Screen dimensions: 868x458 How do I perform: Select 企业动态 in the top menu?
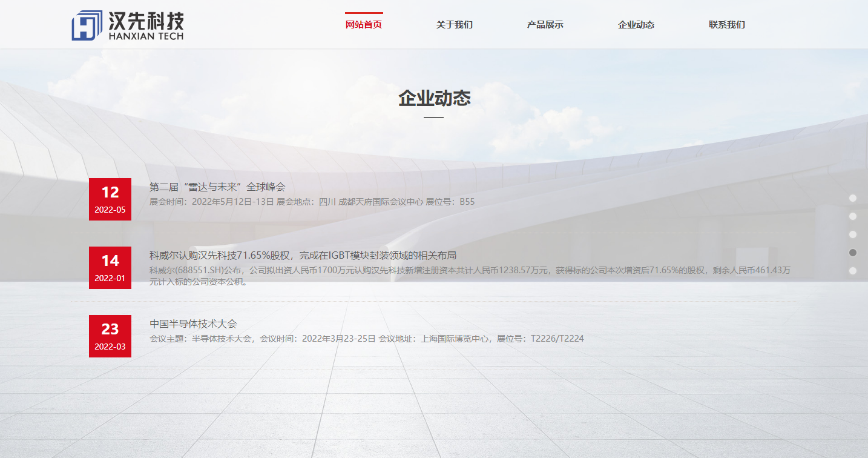(636, 25)
